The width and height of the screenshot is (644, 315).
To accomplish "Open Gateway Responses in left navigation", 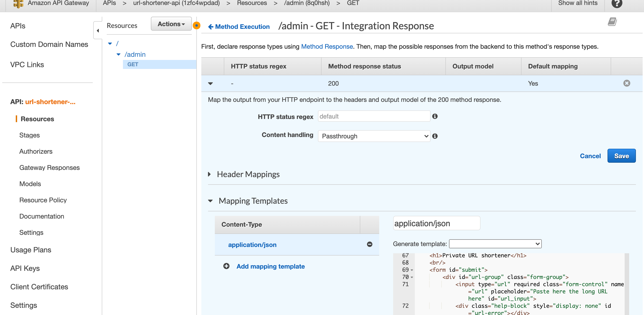I will [50, 168].
